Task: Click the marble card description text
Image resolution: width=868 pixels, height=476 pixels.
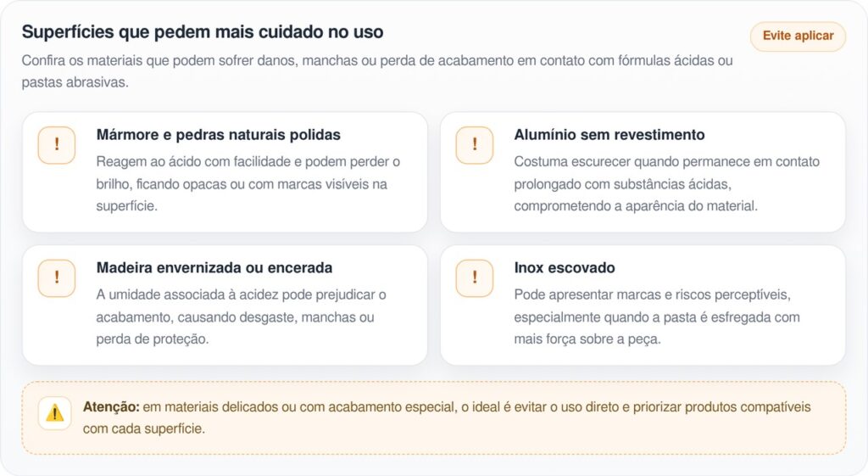Action: 248,183
